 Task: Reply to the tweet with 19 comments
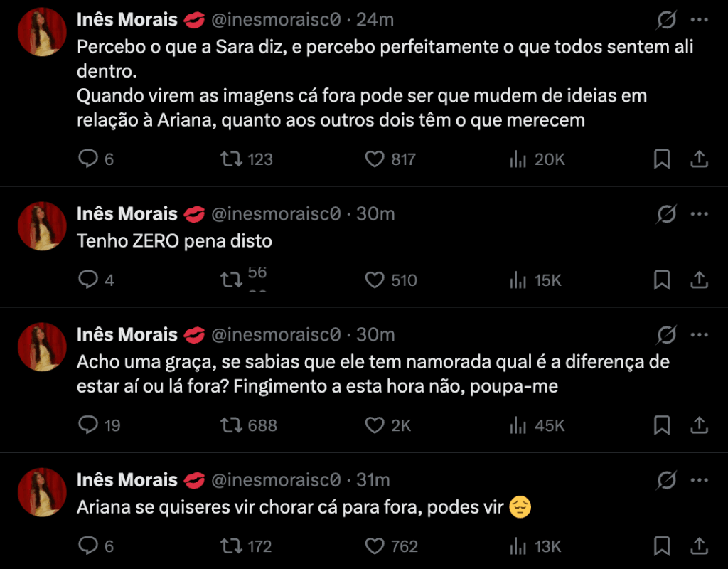(87, 425)
